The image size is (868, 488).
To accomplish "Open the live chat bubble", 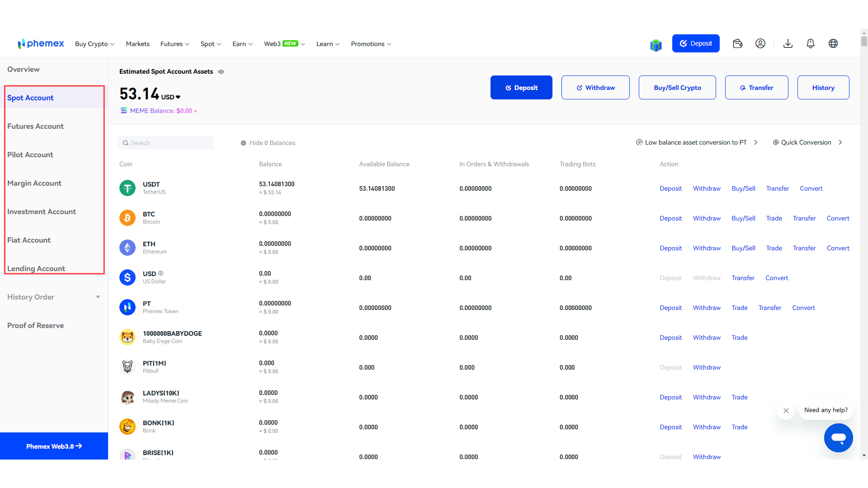I will [839, 438].
